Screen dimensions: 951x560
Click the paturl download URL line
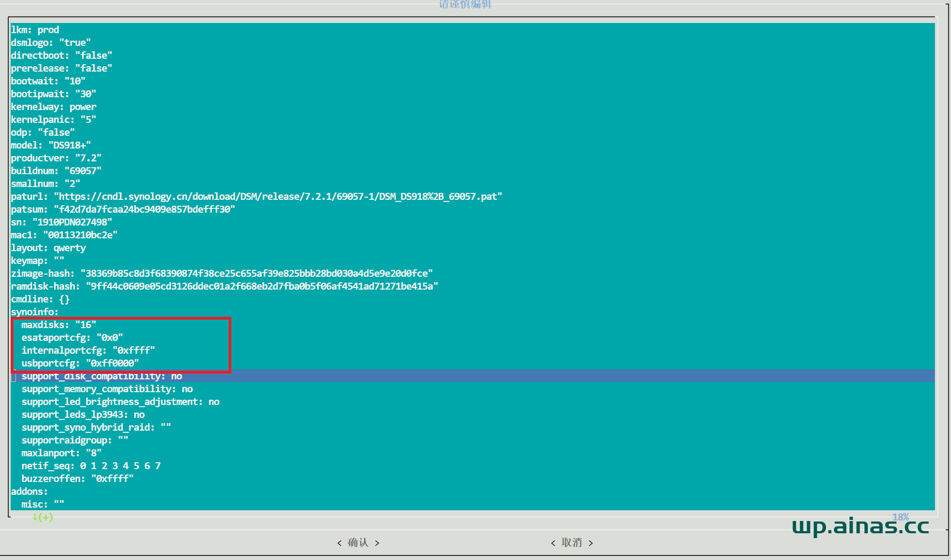coord(256,197)
